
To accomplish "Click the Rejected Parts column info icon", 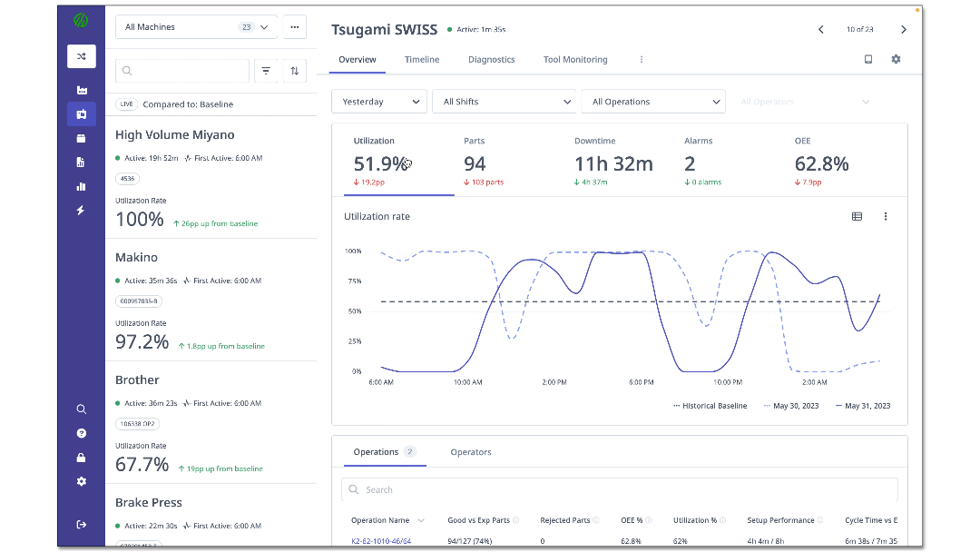I will [596, 520].
